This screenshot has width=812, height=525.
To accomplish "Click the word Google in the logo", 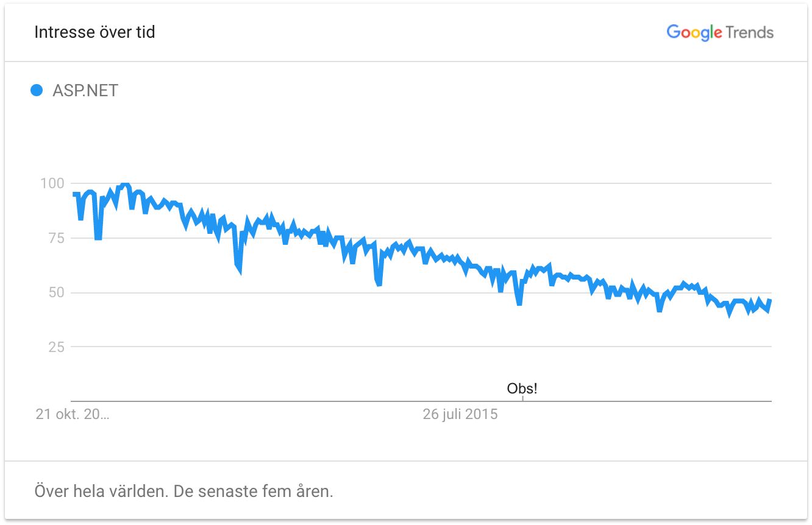I will point(694,33).
